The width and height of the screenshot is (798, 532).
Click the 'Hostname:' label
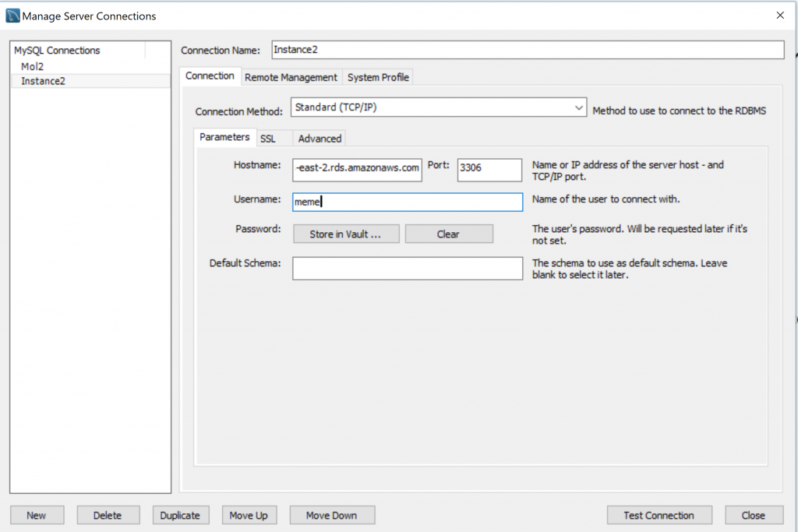point(257,165)
